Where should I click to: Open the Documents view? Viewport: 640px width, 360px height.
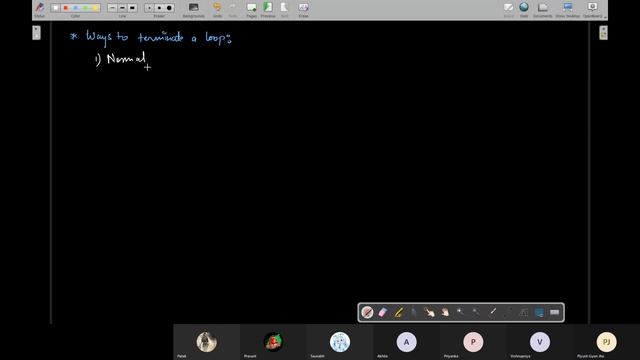tap(542, 9)
